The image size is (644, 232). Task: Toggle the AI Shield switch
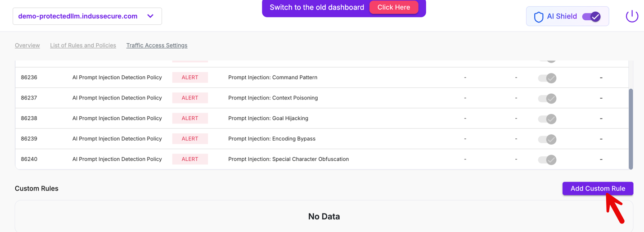click(591, 17)
